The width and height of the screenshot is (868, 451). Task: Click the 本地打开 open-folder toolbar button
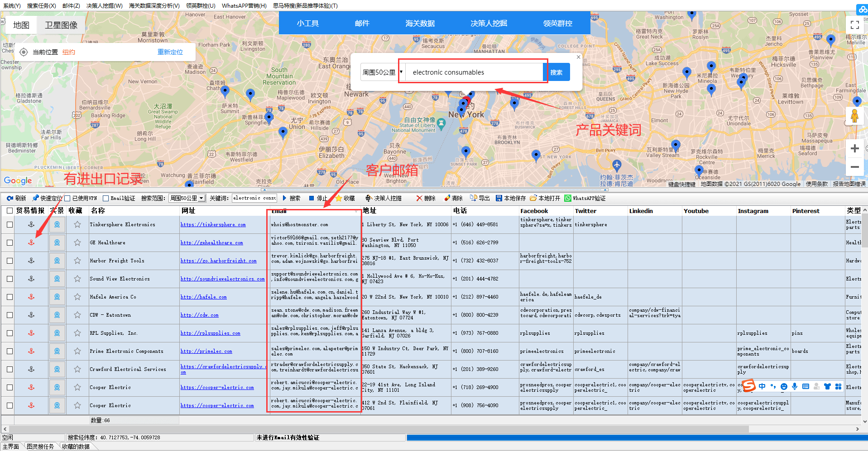tap(545, 198)
